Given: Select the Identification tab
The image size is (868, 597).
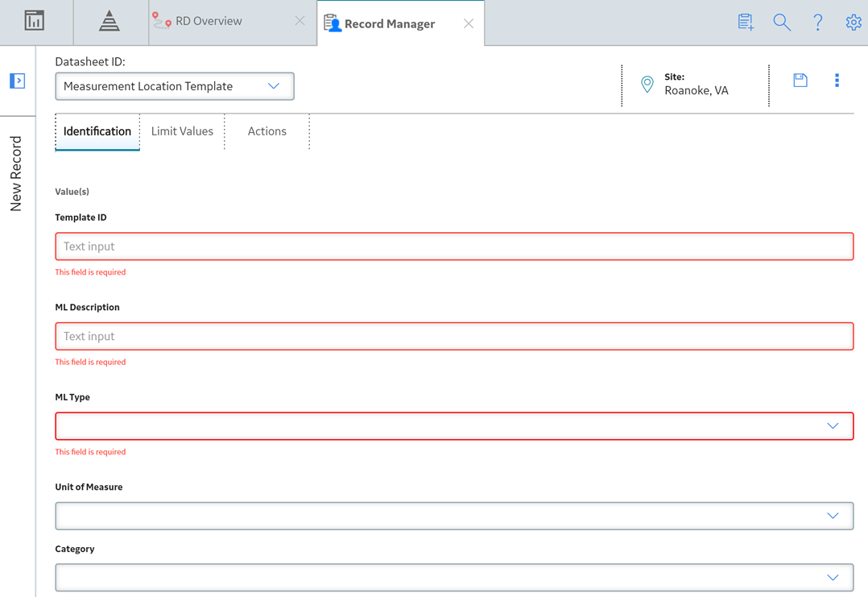Looking at the screenshot, I should 97,131.
